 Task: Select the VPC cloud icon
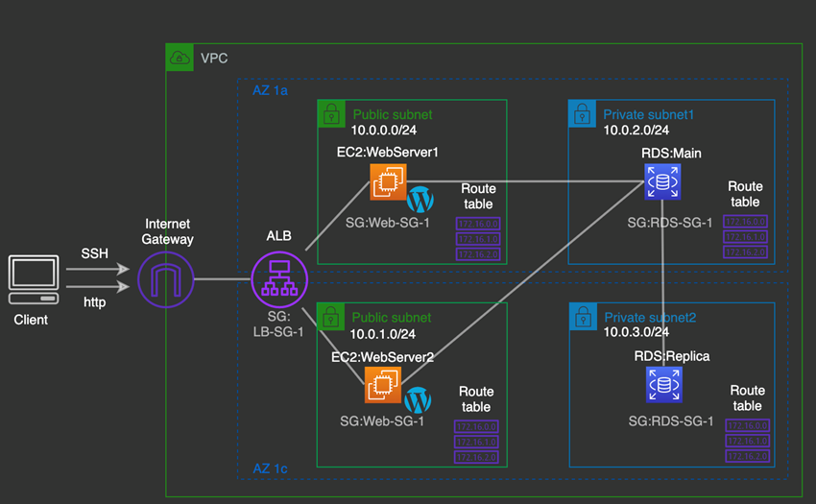point(179,57)
